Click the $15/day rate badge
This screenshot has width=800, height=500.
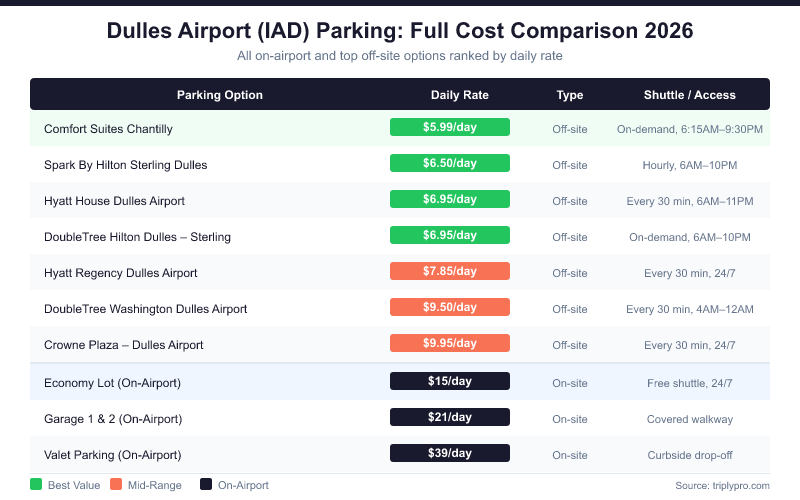450,381
